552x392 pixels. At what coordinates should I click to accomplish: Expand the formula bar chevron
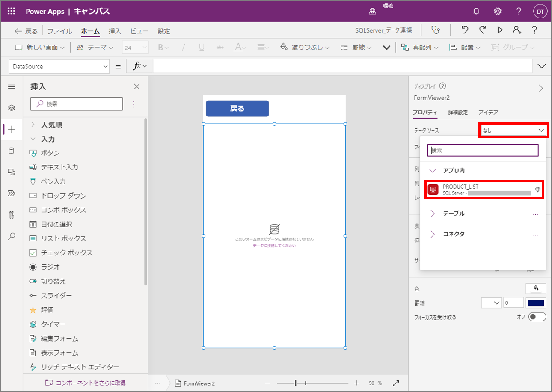click(541, 66)
